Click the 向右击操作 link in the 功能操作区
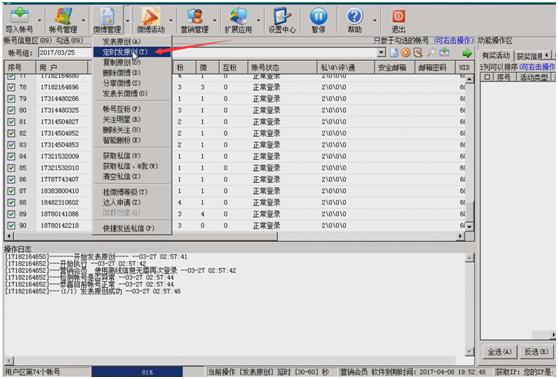This screenshot has height=379, width=558. [x=538, y=67]
